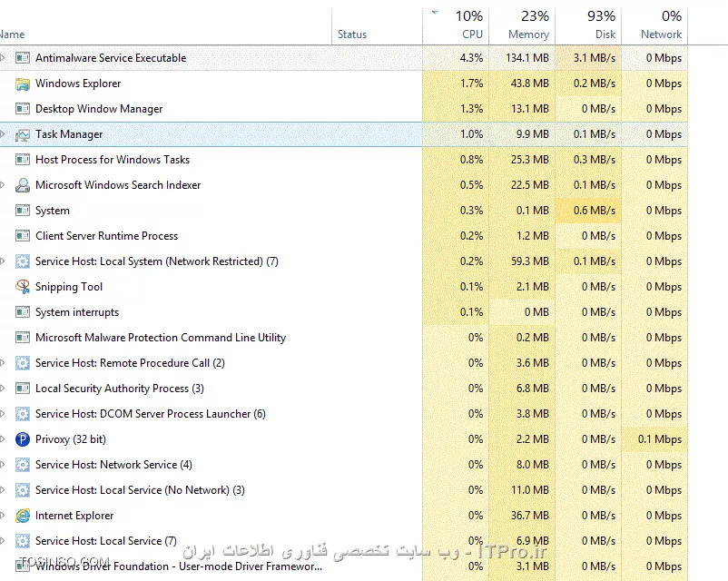728x581 pixels.
Task: Expand Service Host: DCOM Server Process Launcher
Action: coord(3,414)
